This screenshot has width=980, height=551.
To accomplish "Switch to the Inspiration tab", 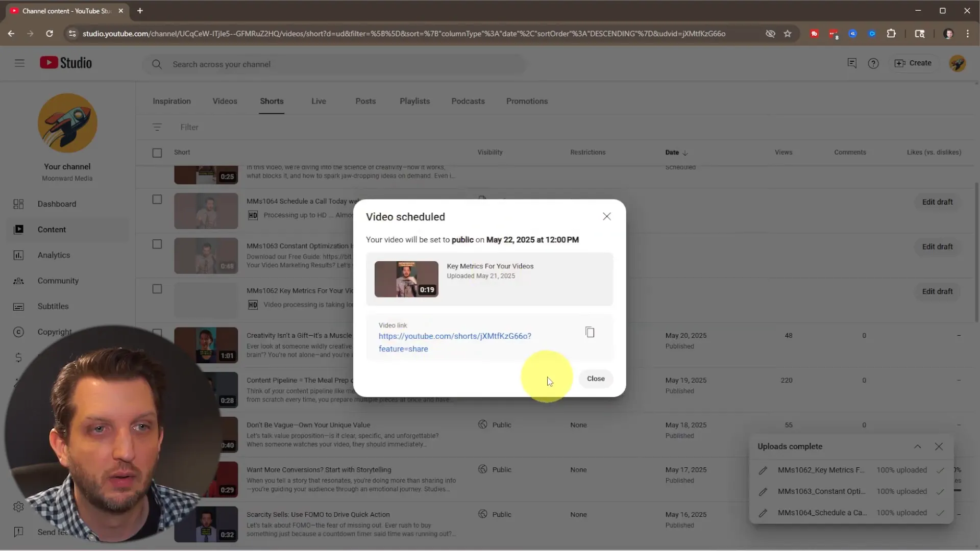I will 171,101.
